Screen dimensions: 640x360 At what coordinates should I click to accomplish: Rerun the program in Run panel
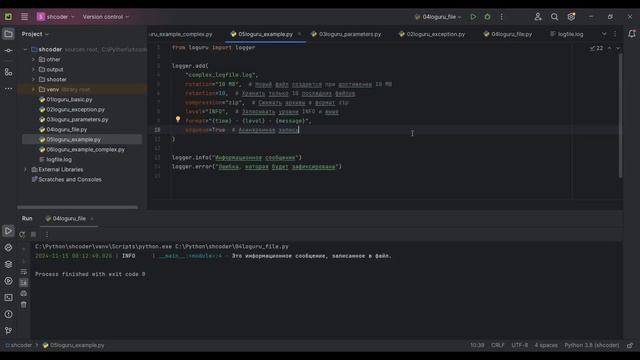(x=22, y=234)
